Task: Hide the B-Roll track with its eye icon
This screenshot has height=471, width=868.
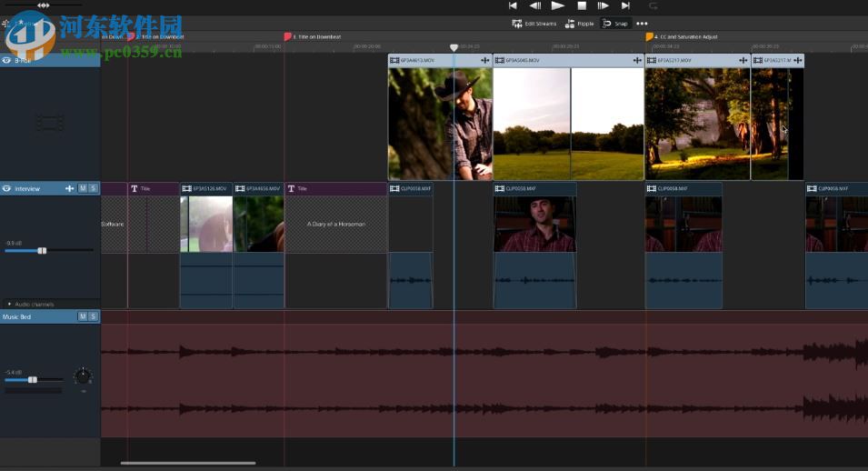Action: coord(6,60)
